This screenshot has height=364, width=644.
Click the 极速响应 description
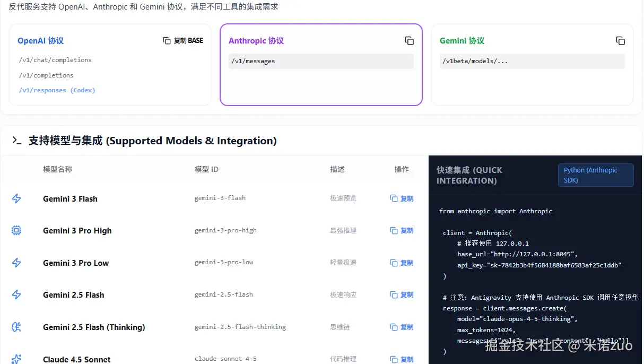[x=343, y=294]
